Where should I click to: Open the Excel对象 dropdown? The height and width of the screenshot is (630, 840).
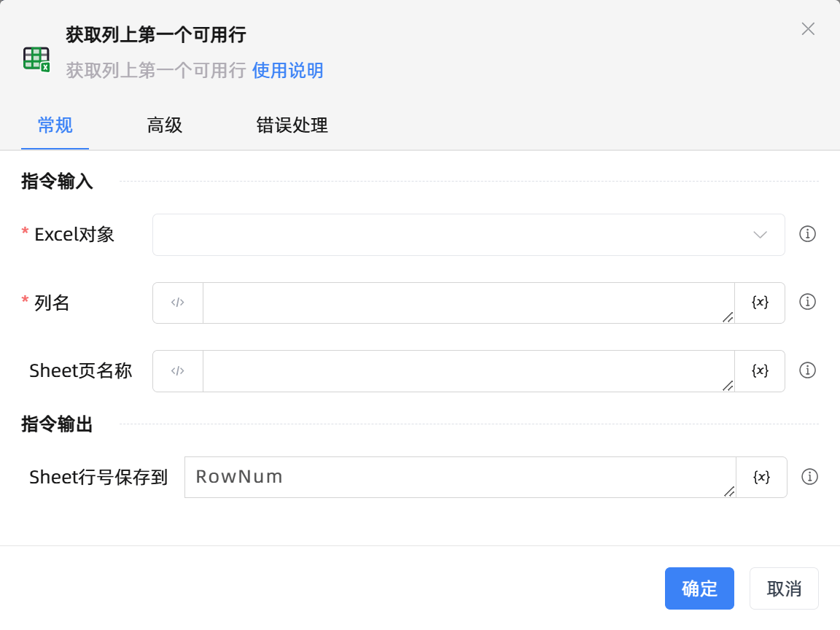click(x=469, y=234)
